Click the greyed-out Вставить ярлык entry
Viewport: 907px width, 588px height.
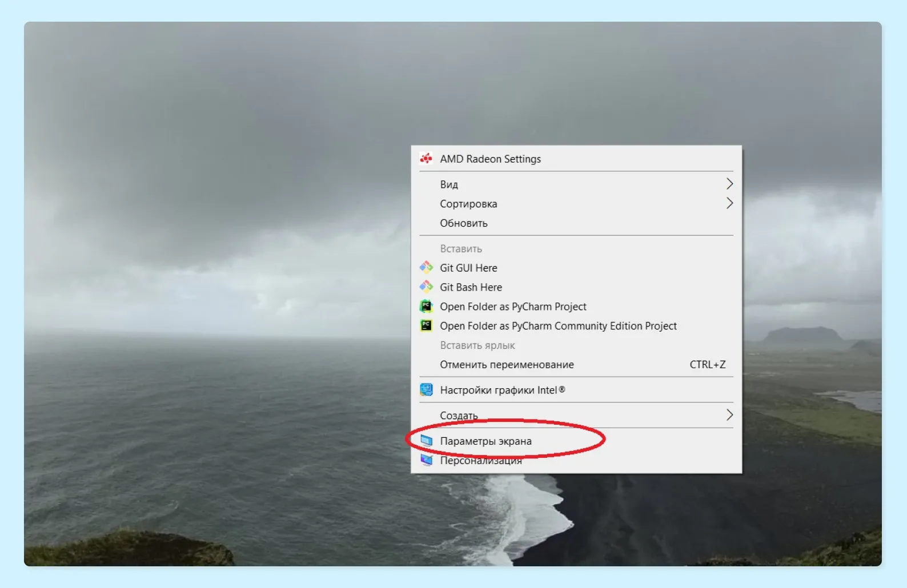(576, 345)
